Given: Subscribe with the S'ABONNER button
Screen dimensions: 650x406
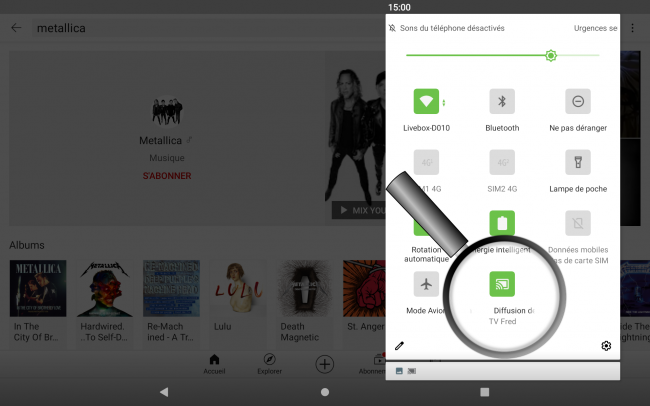Looking at the screenshot, I should pyautogui.click(x=167, y=176).
